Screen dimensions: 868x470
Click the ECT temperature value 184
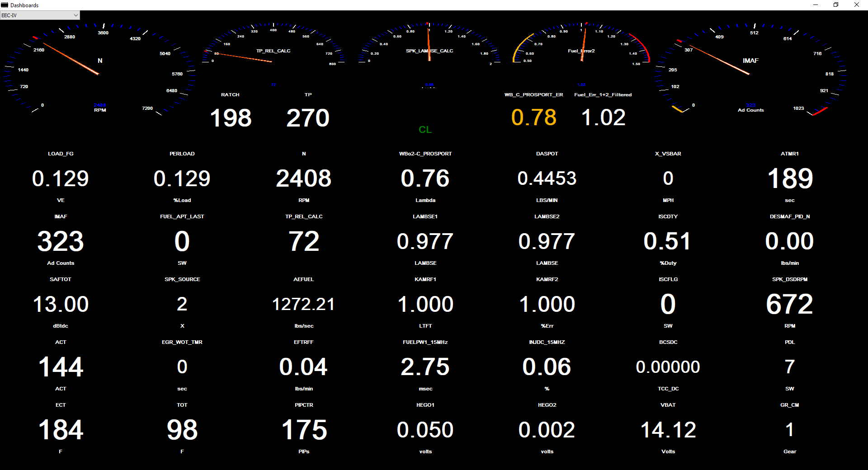(61, 430)
